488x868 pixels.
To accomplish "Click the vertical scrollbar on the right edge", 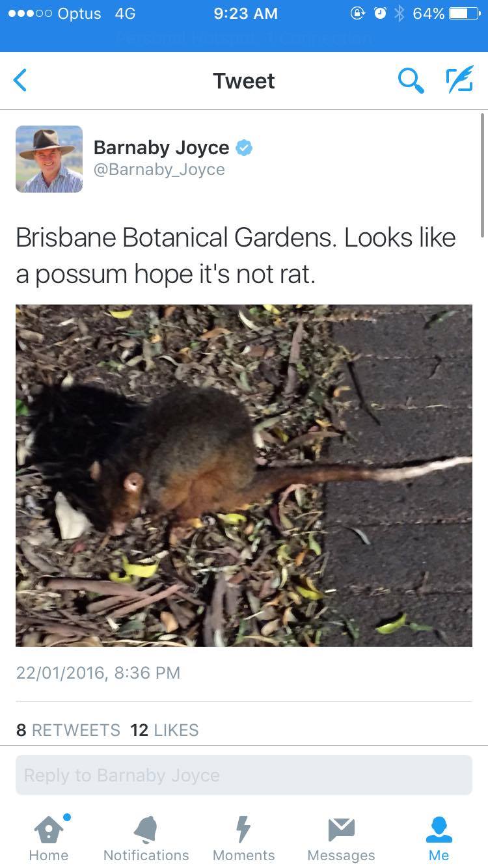I will (x=482, y=176).
